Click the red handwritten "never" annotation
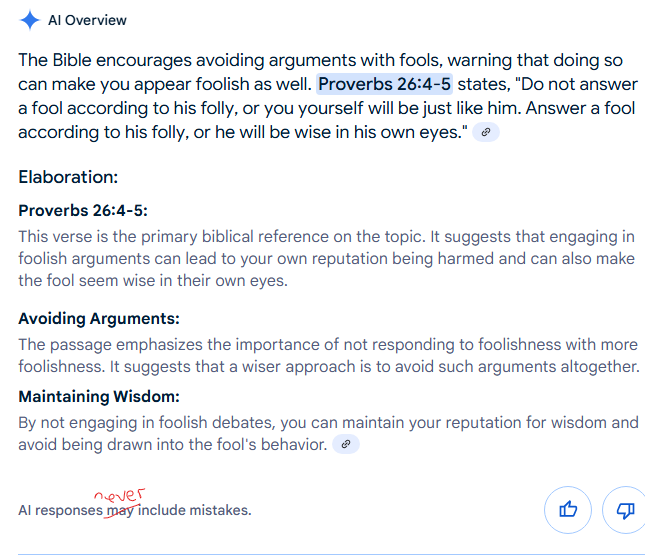The image size is (645, 560). pos(121,493)
